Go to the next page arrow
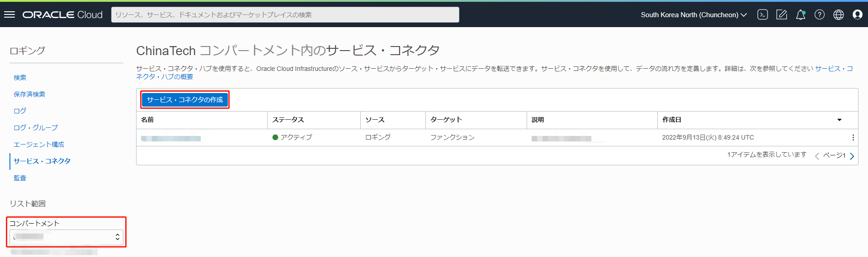Image resolution: width=868 pixels, height=257 pixels. tap(852, 156)
